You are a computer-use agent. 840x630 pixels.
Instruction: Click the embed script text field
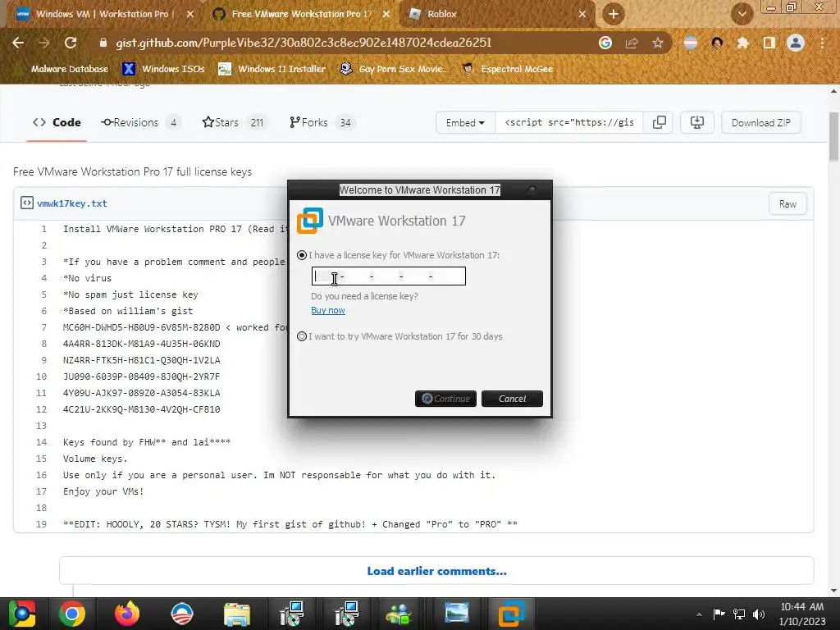coord(569,123)
